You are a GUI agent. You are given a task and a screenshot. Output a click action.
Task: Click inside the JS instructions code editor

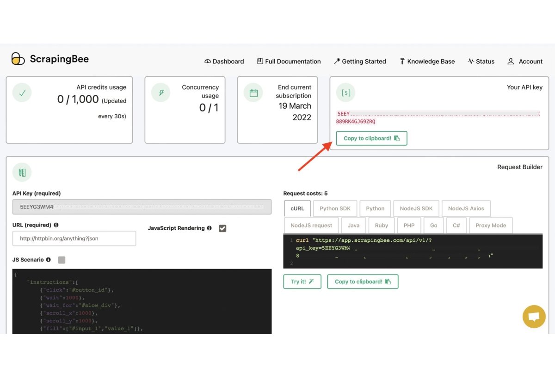pos(142,301)
